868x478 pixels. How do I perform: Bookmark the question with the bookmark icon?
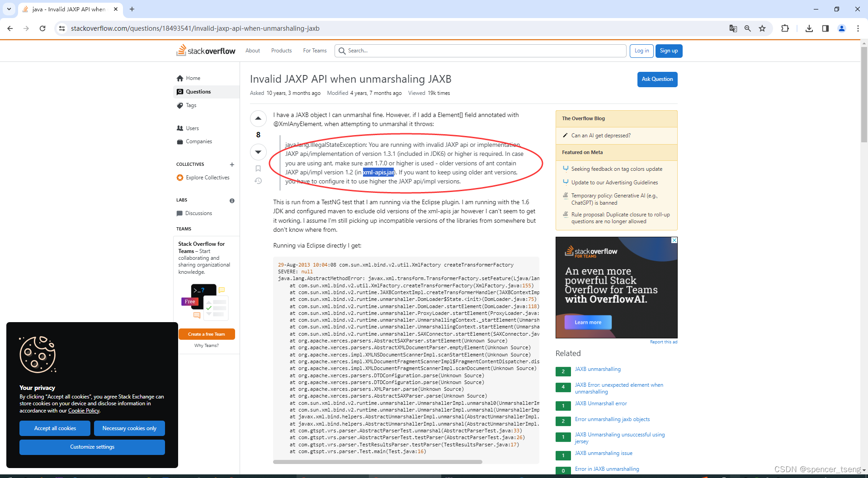pyautogui.click(x=258, y=168)
